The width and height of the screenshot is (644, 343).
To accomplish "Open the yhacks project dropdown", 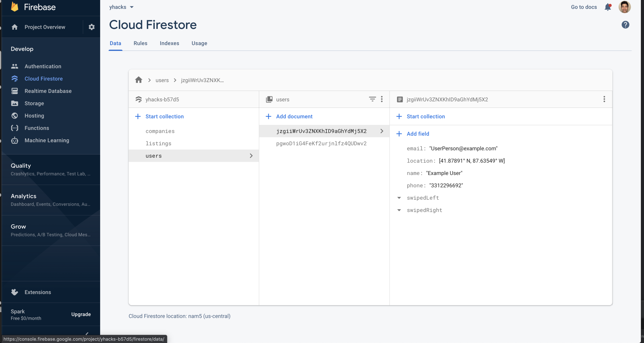I will pyautogui.click(x=121, y=7).
